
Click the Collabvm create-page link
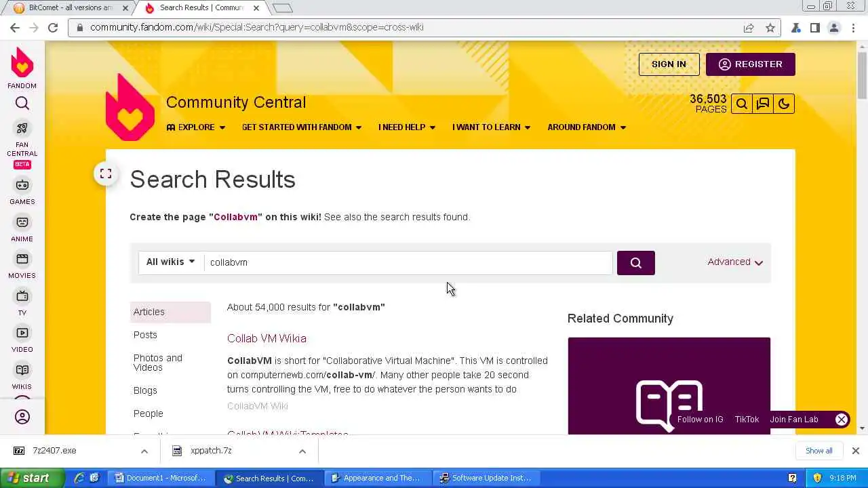pyautogui.click(x=235, y=217)
